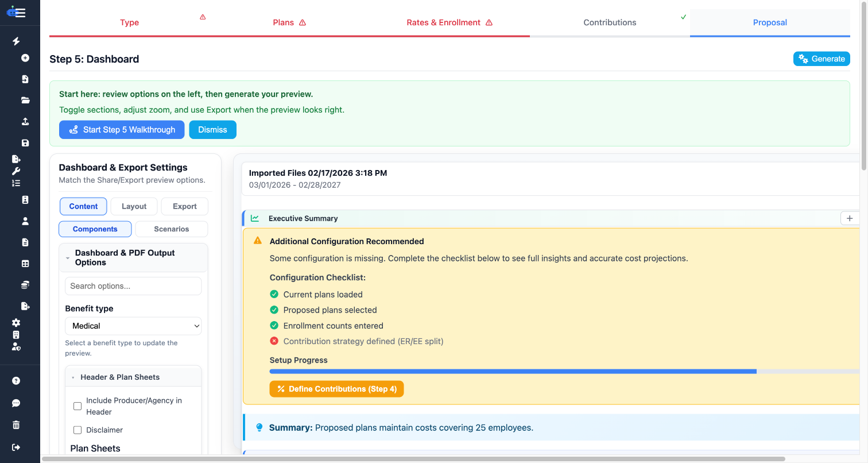Click the help question mark icon

click(x=15, y=380)
